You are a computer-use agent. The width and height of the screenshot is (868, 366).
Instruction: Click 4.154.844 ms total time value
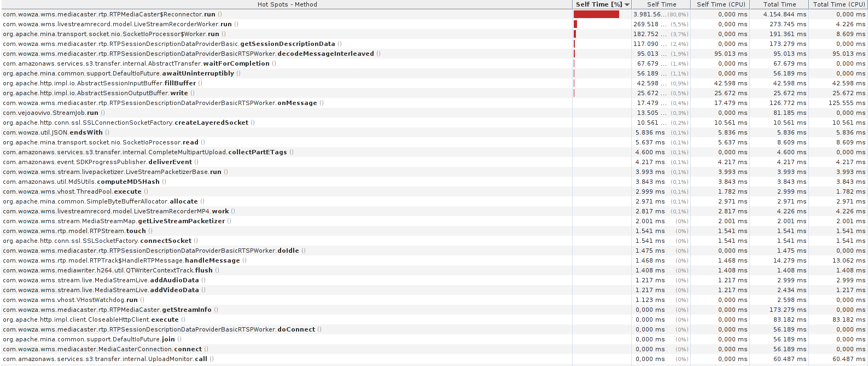[785, 14]
